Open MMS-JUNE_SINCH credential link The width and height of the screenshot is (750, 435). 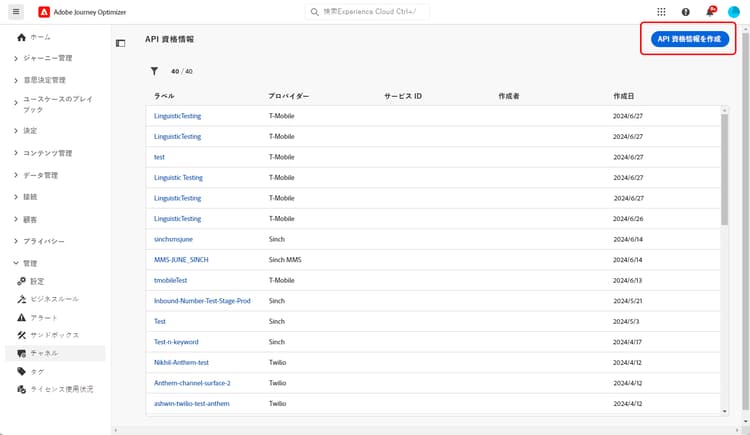coord(181,260)
